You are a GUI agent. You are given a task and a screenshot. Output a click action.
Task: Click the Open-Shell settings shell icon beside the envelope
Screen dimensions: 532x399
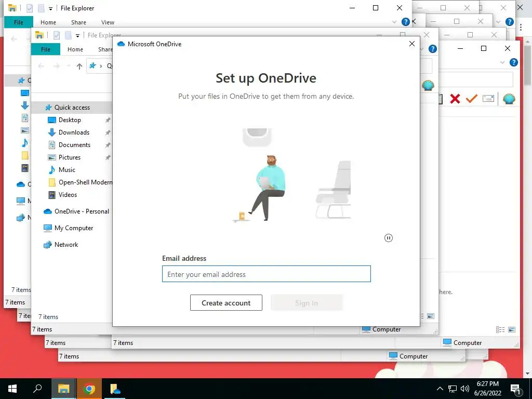click(x=509, y=99)
